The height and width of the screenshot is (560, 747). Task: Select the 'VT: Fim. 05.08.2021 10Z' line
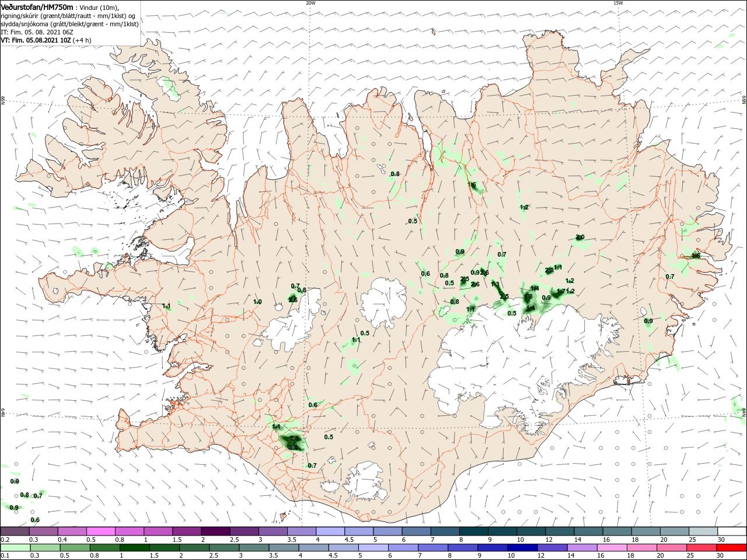pyautogui.click(x=36, y=40)
